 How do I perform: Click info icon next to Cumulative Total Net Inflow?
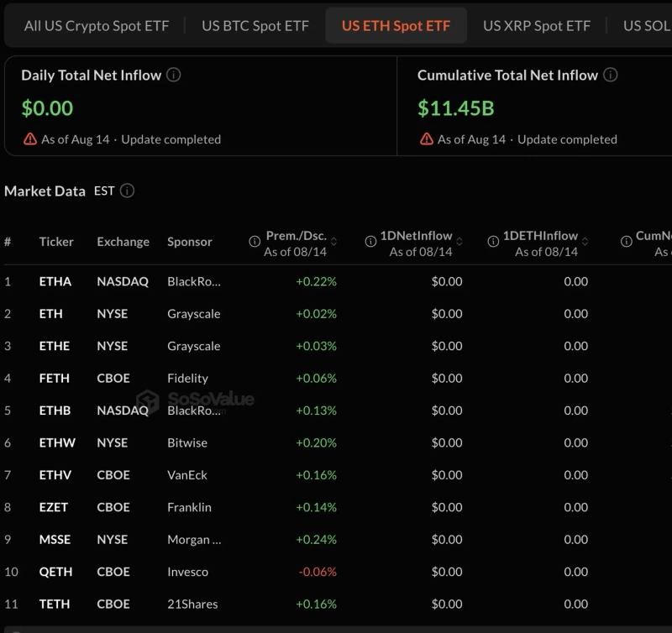pyautogui.click(x=611, y=75)
